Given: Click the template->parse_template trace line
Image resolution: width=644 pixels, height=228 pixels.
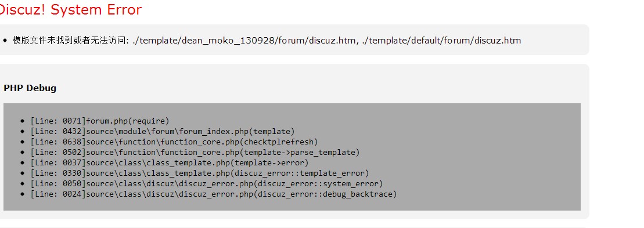Looking at the screenshot, I should coord(195,153).
